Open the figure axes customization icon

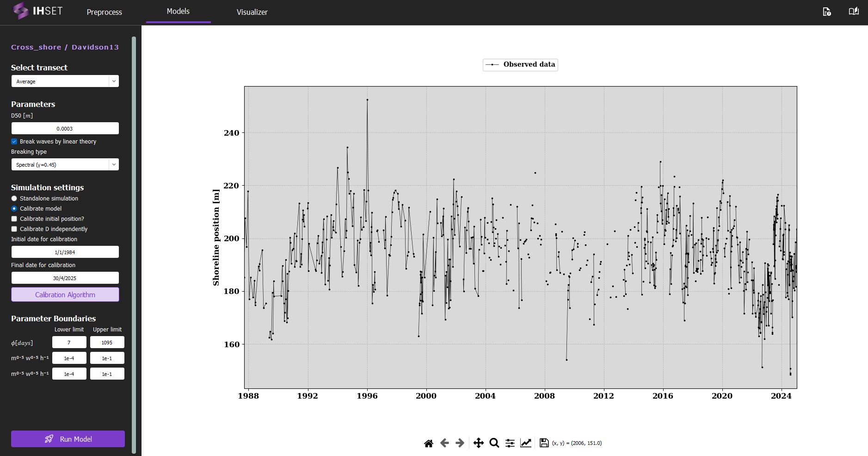pyautogui.click(x=526, y=443)
